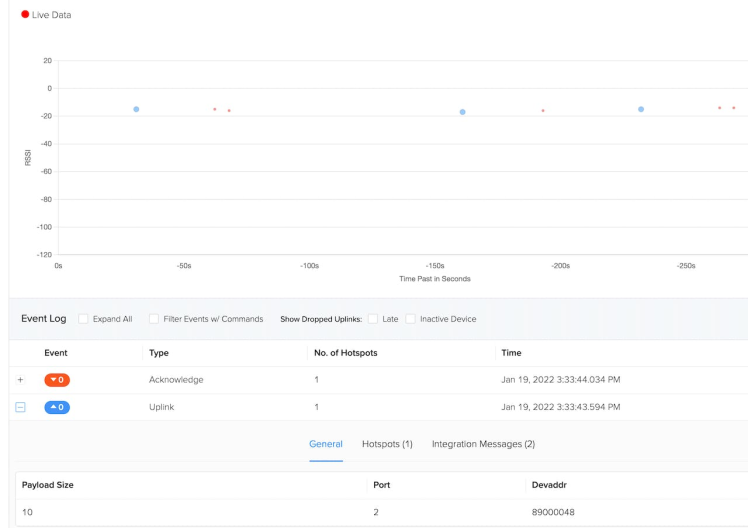Image resolution: width=748 pixels, height=528 pixels.
Task: Click the first red data point near -60s
Action: (214, 109)
